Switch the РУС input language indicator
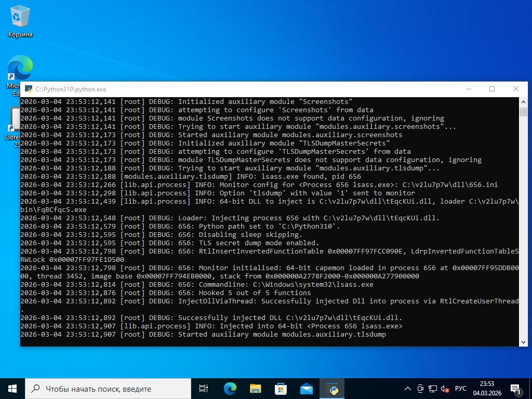 point(460,389)
